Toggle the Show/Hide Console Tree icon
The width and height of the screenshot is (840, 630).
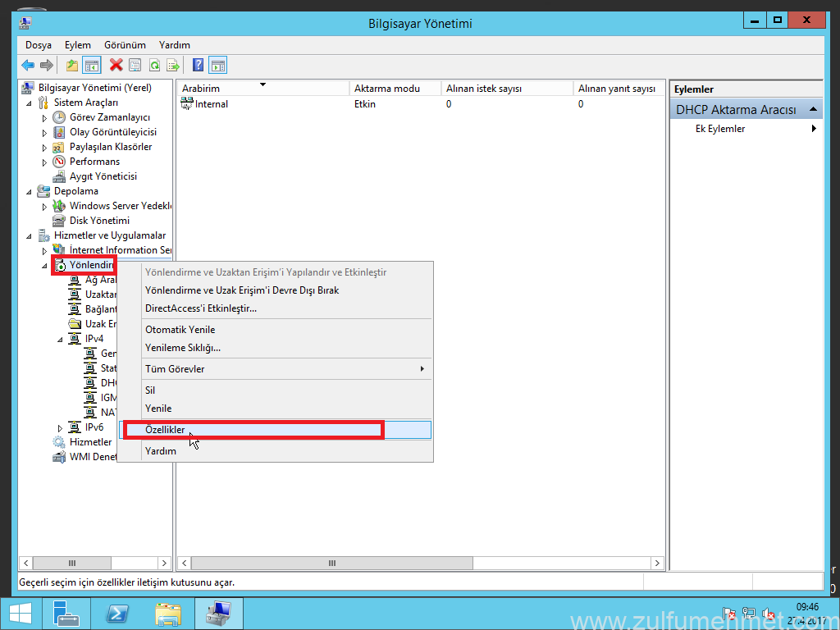click(92, 66)
